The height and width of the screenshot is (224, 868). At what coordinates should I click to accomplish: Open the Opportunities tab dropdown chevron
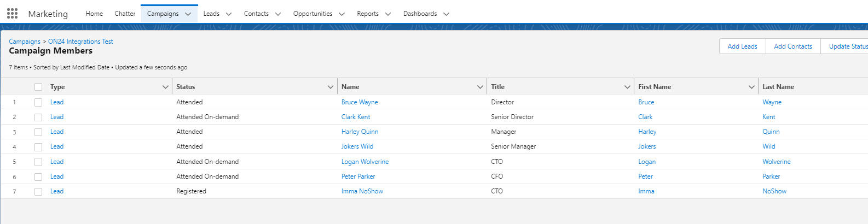pyautogui.click(x=342, y=14)
